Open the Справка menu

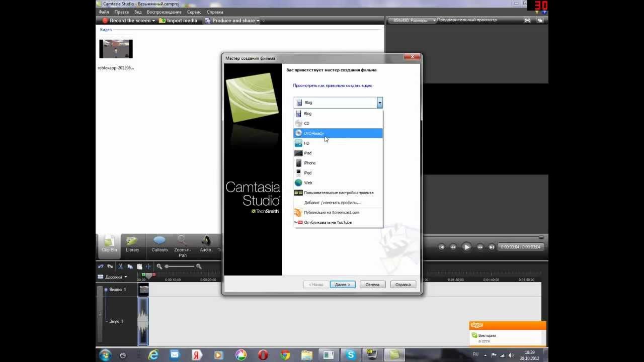pos(215,12)
